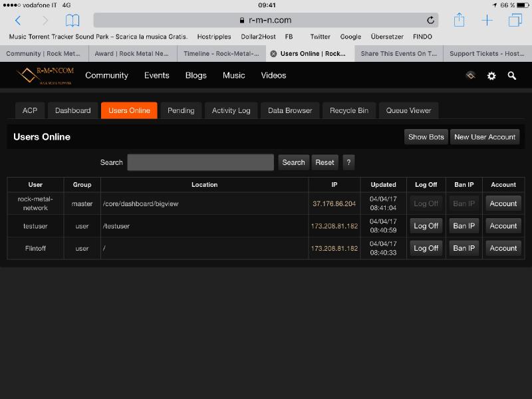Log Off testuser

426,225
